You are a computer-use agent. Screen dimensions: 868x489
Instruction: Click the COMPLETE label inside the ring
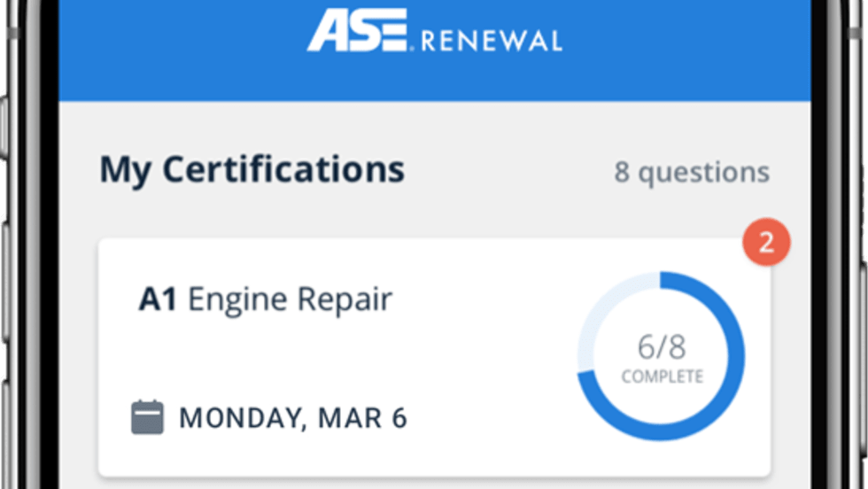pyautogui.click(x=662, y=376)
